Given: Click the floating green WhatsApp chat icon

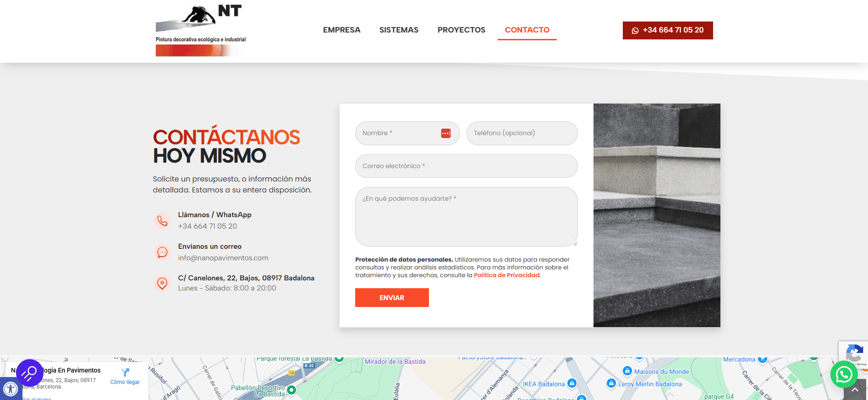Looking at the screenshot, I should (844, 374).
